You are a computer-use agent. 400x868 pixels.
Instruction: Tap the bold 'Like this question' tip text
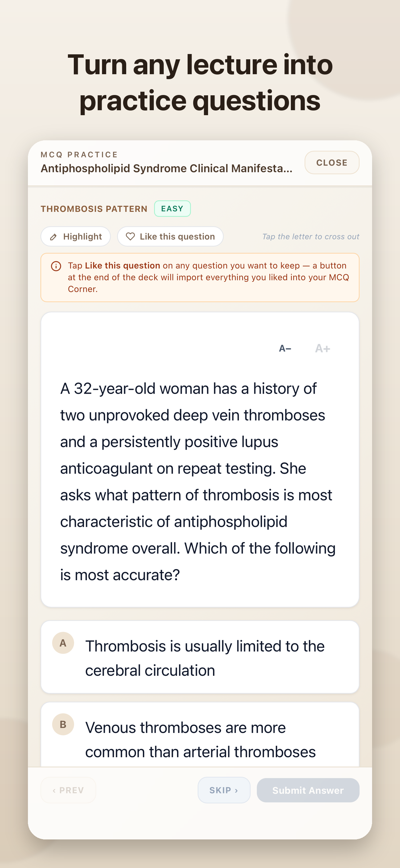click(122, 265)
